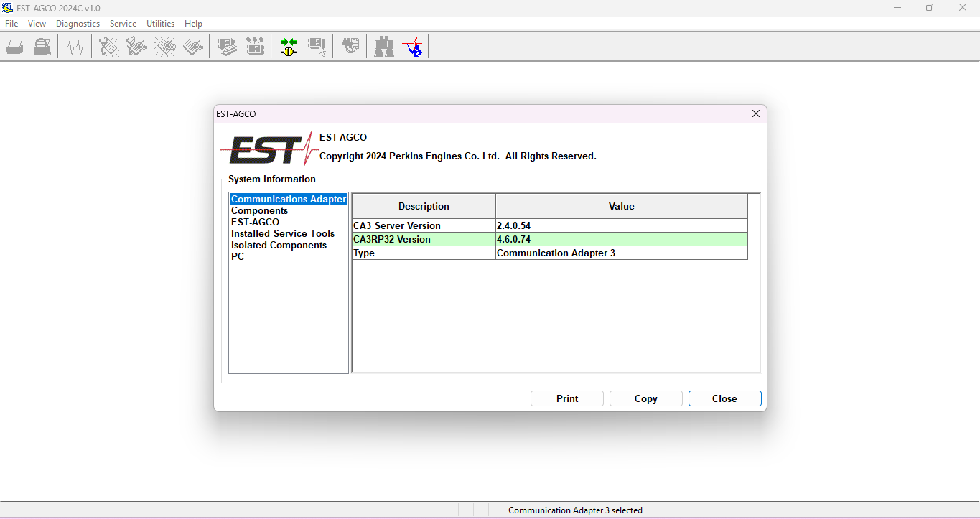Click the ECM icon with mouse pointer
The width and height of the screenshot is (980, 519).
317,47
